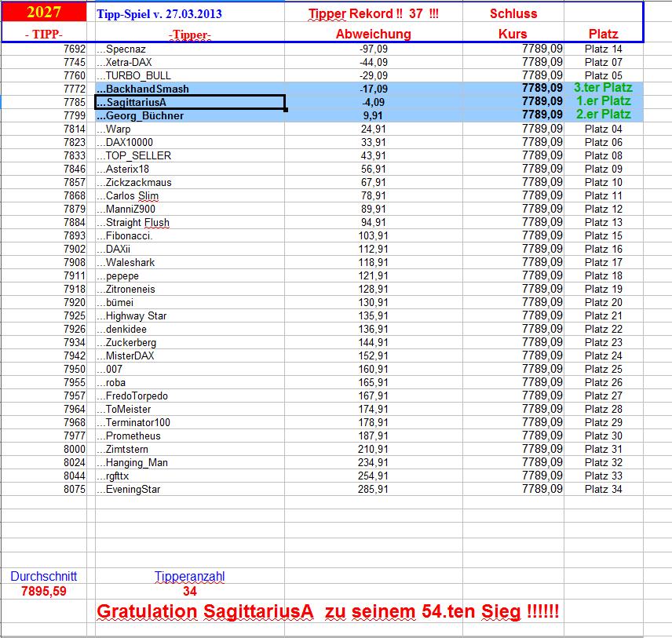Click the '...ToMeister' tipper cell
The height and width of the screenshot is (638, 672).
(189, 409)
